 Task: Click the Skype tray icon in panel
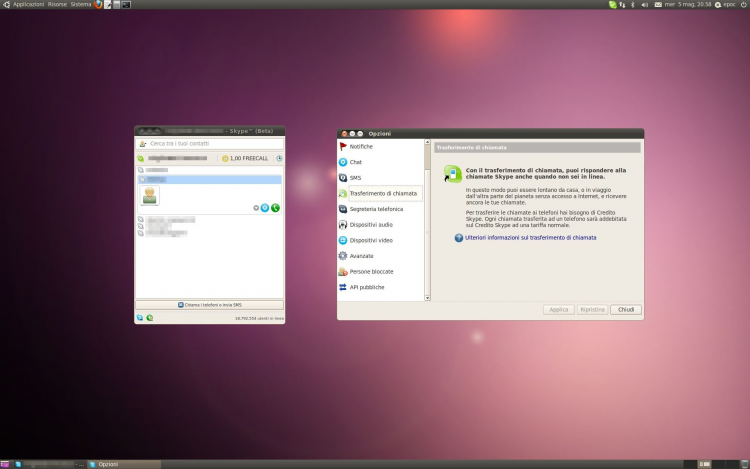click(612, 4)
